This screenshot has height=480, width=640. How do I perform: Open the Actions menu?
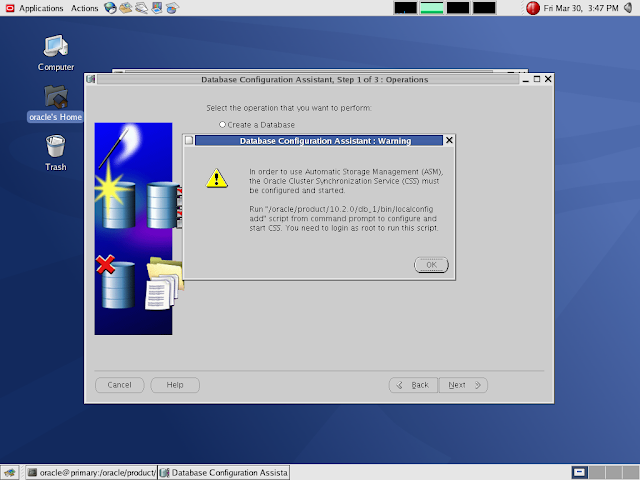pos(84,8)
